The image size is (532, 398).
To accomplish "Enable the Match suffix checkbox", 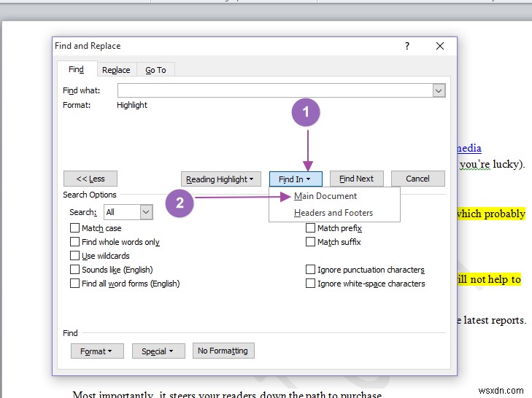I will click(310, 242).
